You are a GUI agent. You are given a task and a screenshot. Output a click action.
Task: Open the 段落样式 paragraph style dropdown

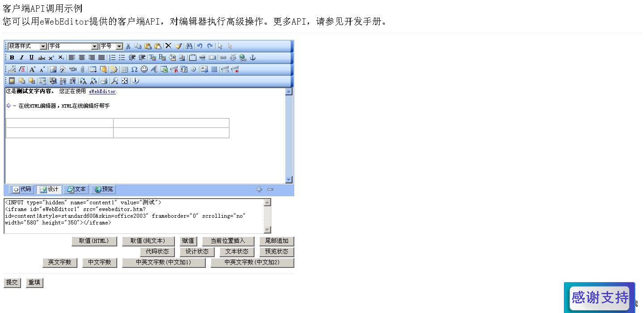point(27,46)
